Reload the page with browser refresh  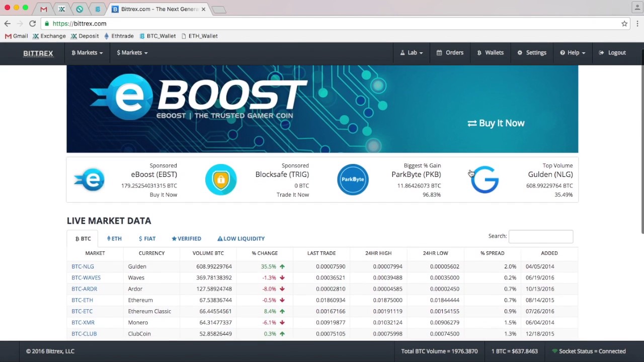tap(32, 24)
